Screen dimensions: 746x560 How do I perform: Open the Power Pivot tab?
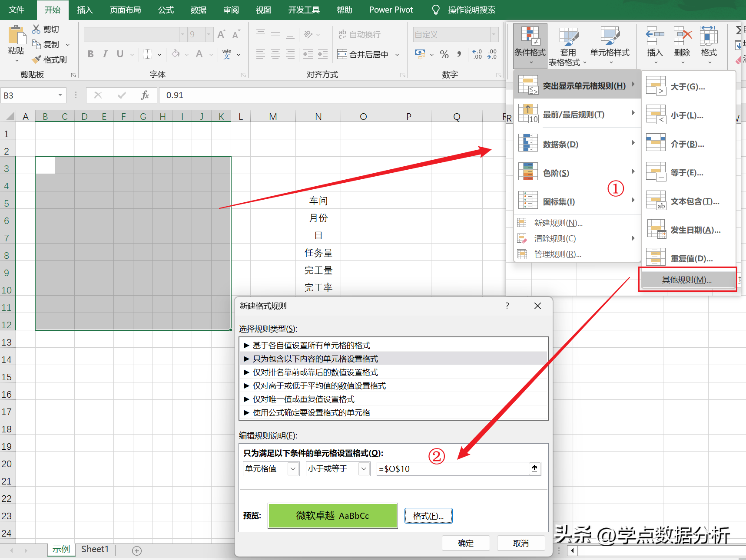click(x=391, y=10)
